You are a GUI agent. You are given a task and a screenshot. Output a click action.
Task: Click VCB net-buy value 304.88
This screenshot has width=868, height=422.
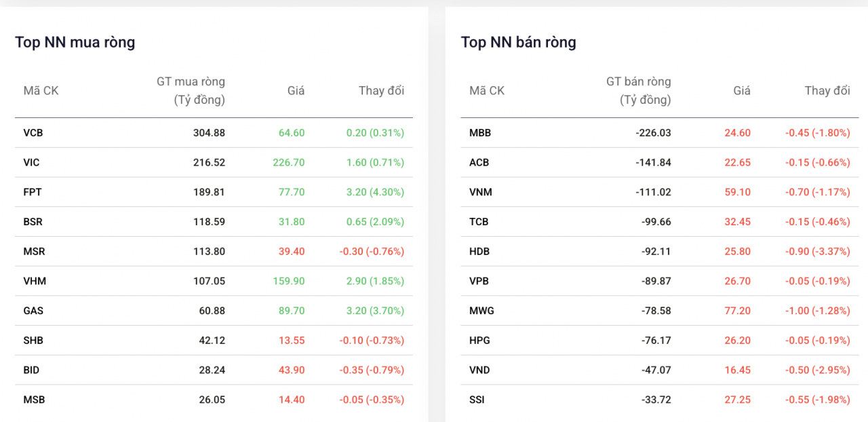click(x=209, y=133)
